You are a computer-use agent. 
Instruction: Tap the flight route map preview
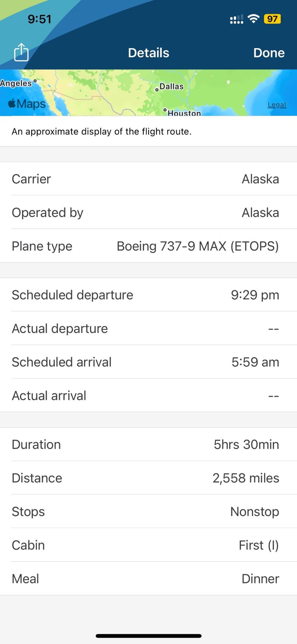148,93
